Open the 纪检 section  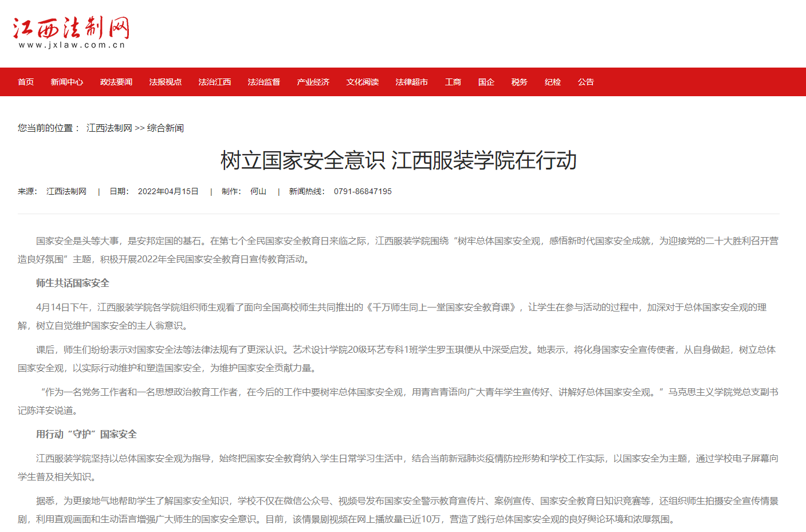coord(553,82)
